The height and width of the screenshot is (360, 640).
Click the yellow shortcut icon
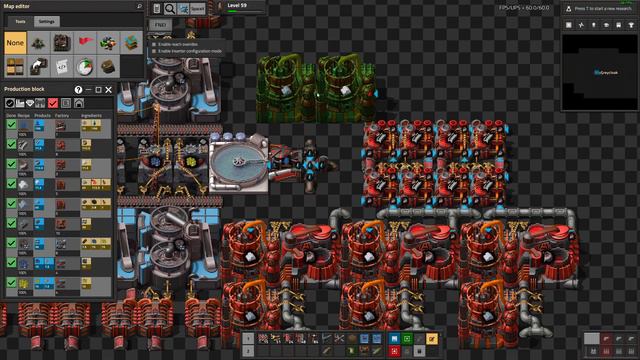[x=432, y=338]
